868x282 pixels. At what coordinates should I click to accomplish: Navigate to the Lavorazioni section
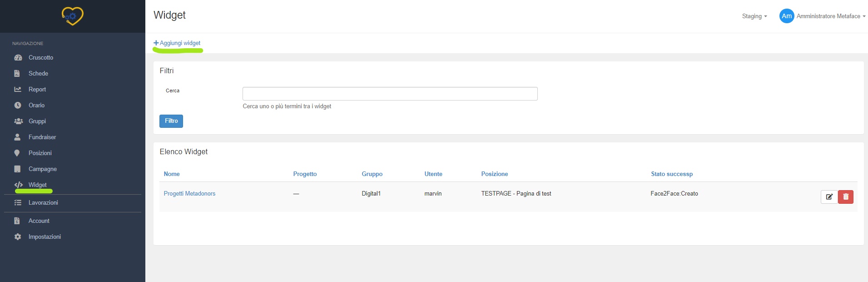pos(43,203)
